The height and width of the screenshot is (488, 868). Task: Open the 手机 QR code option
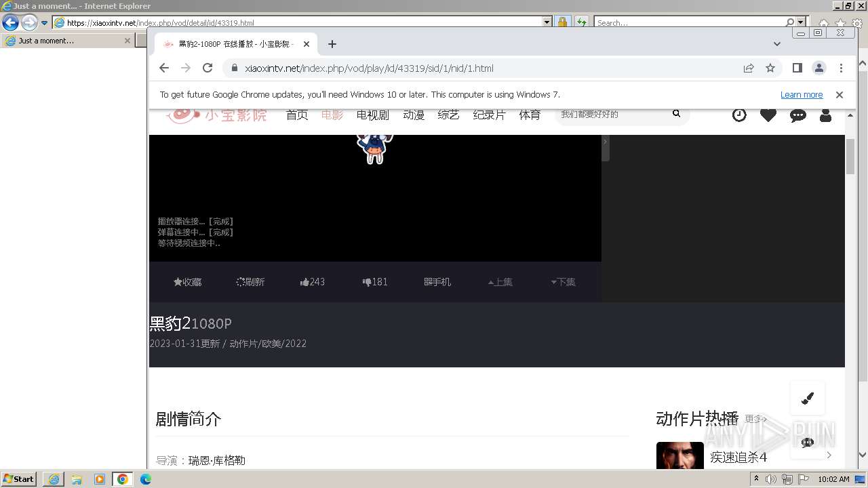coord(437,282)
